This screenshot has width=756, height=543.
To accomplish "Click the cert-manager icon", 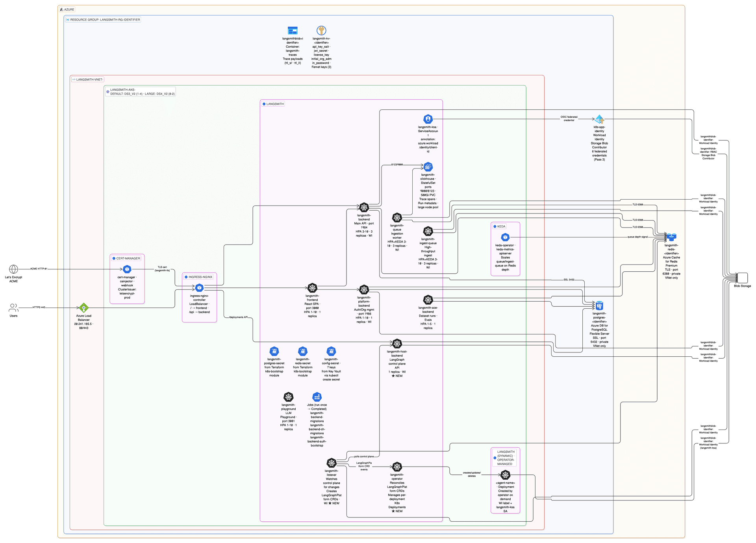I will (x=127, y=269).
